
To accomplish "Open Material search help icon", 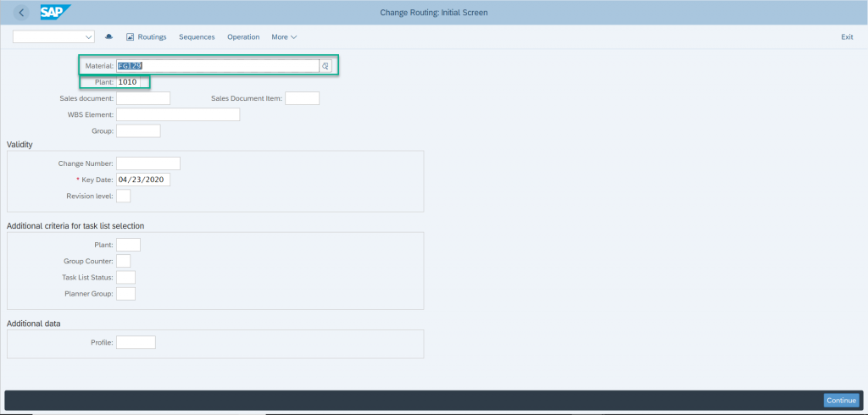I will pyautogui.click(x=325, y=66).
